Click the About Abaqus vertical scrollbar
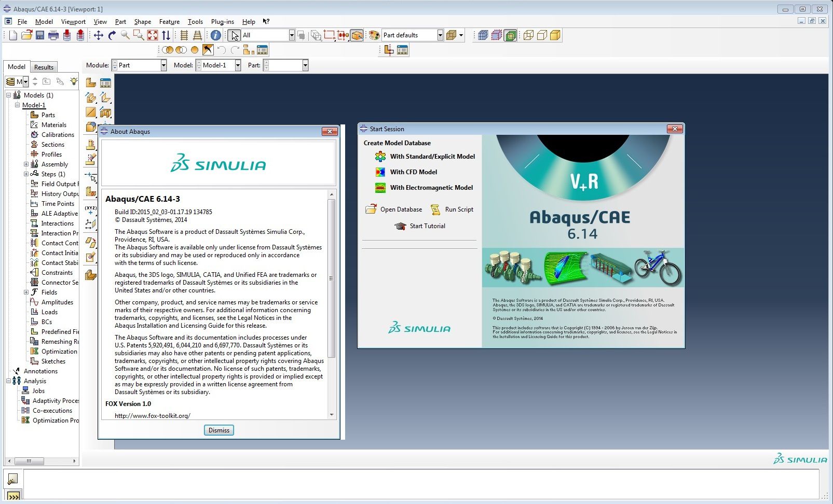 point(331,278)
